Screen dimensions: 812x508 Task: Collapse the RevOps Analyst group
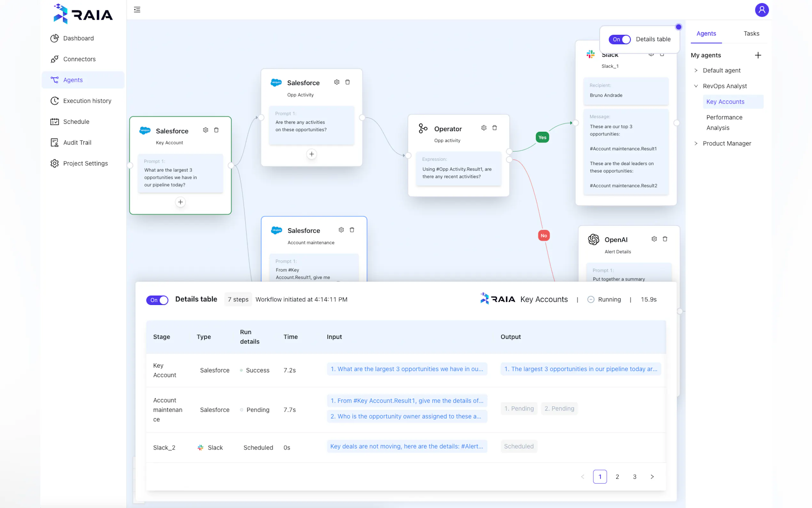(x=696, y=86)
